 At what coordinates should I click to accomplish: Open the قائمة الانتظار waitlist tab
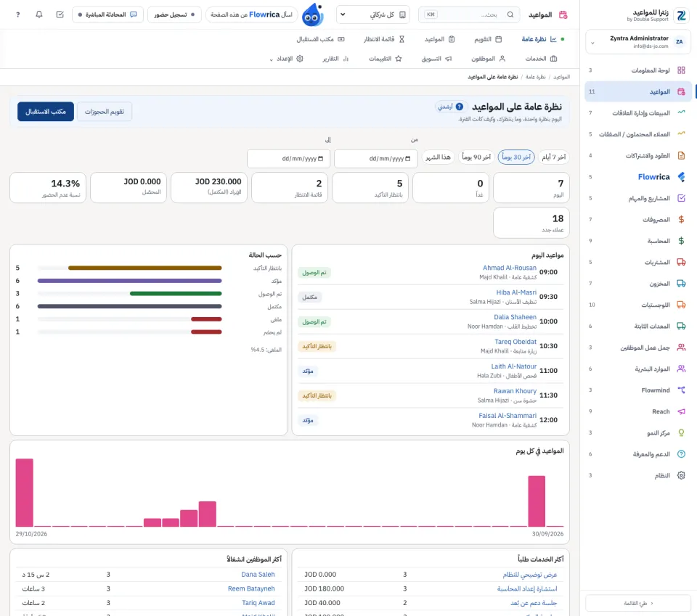(384, 39)
